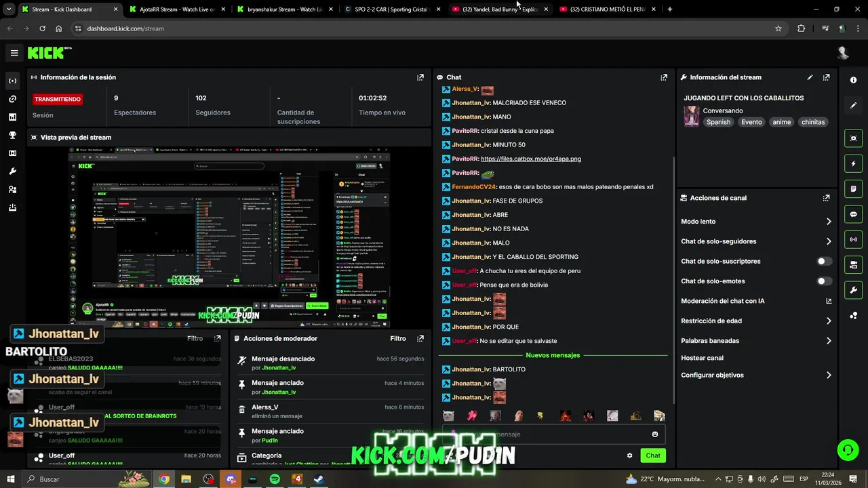
Task: Open the community people icon in the left sidebar
Action: point(12,190)
